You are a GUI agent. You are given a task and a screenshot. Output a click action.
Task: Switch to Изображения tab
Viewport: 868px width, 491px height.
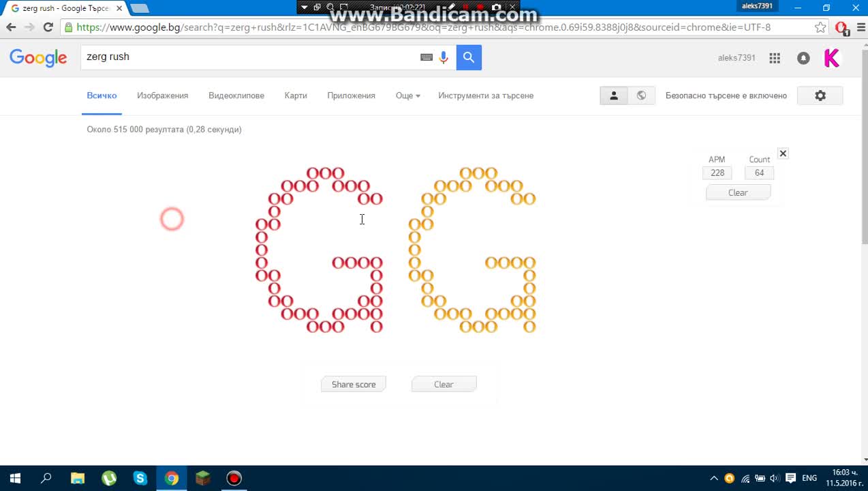coord(162,95)
